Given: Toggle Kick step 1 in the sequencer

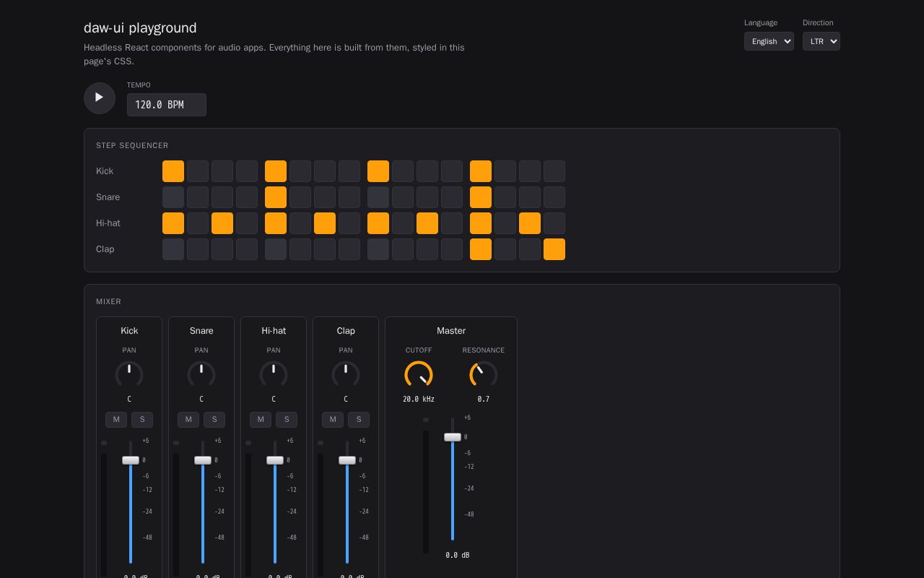Looking at the screenshot, I should click(x=173, y=171).
